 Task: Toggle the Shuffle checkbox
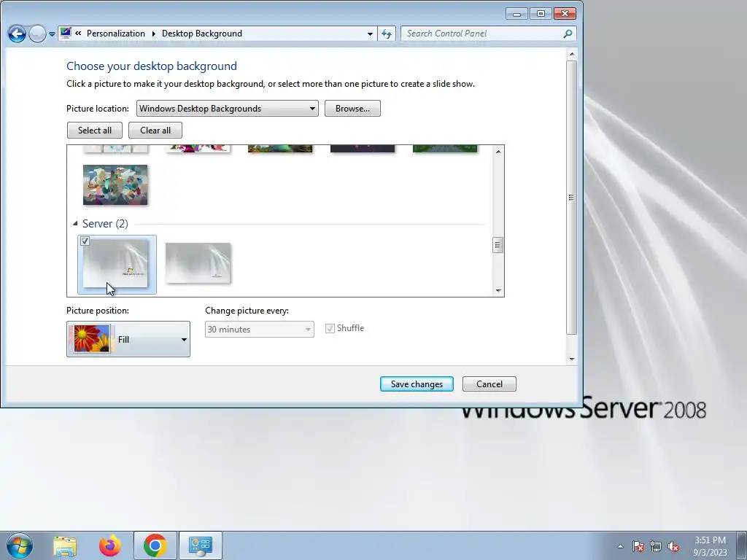(x=330, y=329)
